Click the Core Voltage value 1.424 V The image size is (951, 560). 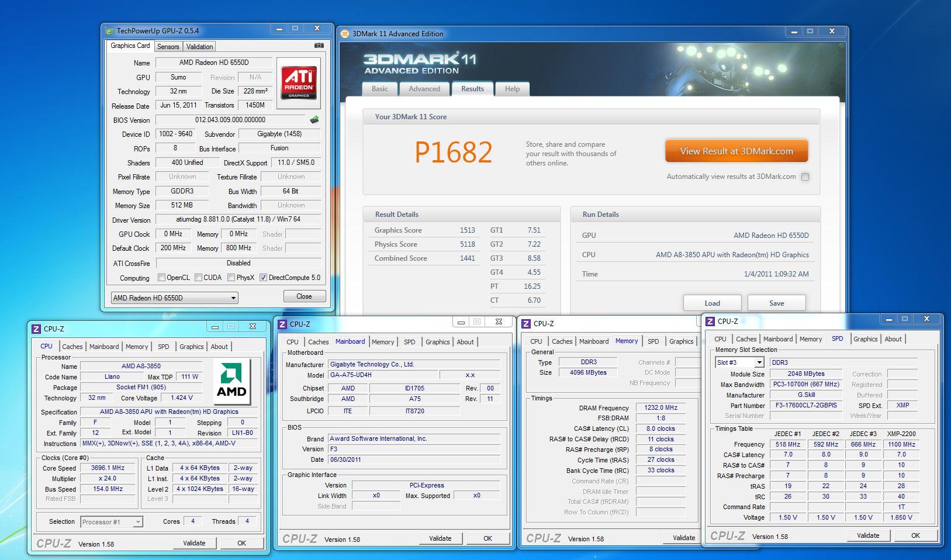(x=182, y=398)
